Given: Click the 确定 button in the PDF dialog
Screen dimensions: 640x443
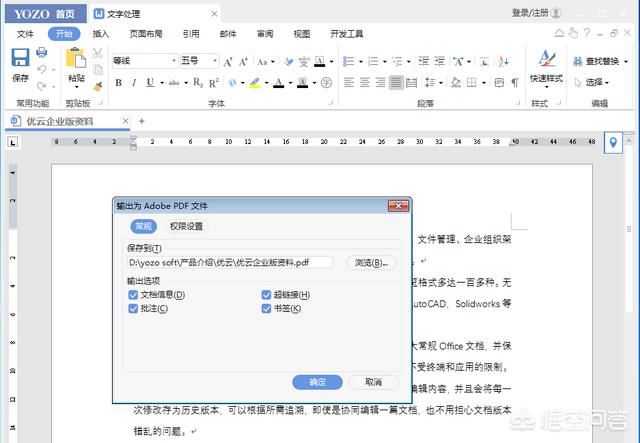Looking at the screenshot, I should (x=318, y=382).
